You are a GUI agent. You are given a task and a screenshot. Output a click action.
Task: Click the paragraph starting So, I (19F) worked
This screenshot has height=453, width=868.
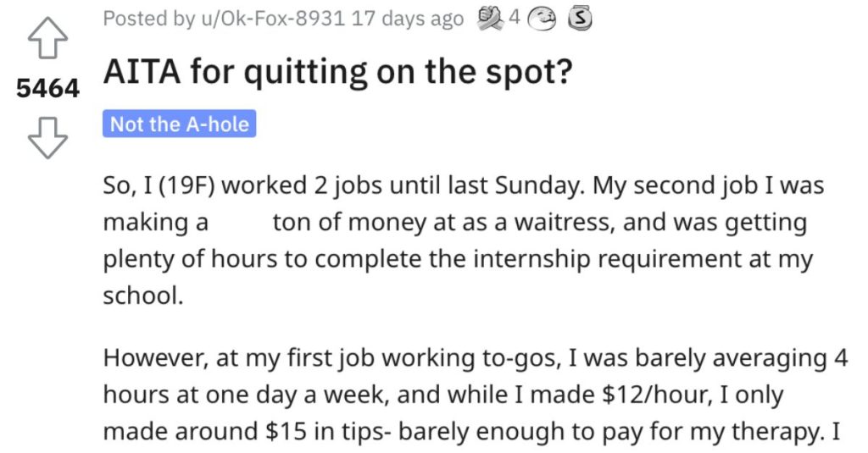pyautogui.click(x=464, y=240)
